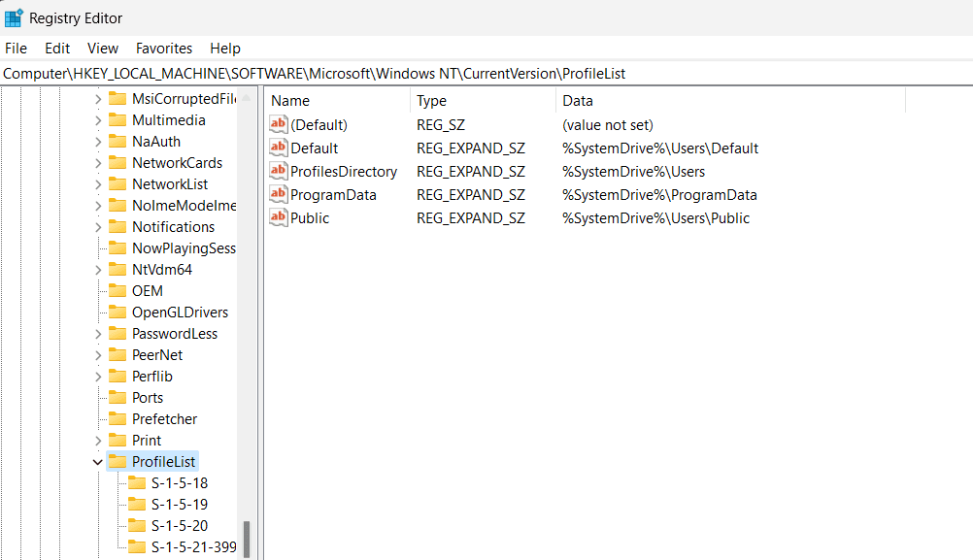Expand the NetworkList key
The width and height of the screenshot is (973, 560).
[96, 183]
